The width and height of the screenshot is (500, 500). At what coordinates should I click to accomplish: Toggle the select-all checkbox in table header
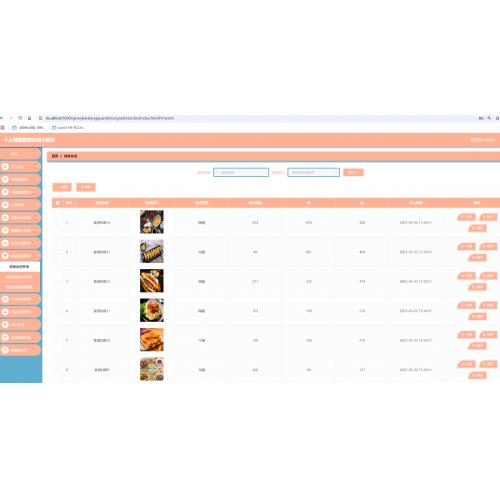click(58, 203)
